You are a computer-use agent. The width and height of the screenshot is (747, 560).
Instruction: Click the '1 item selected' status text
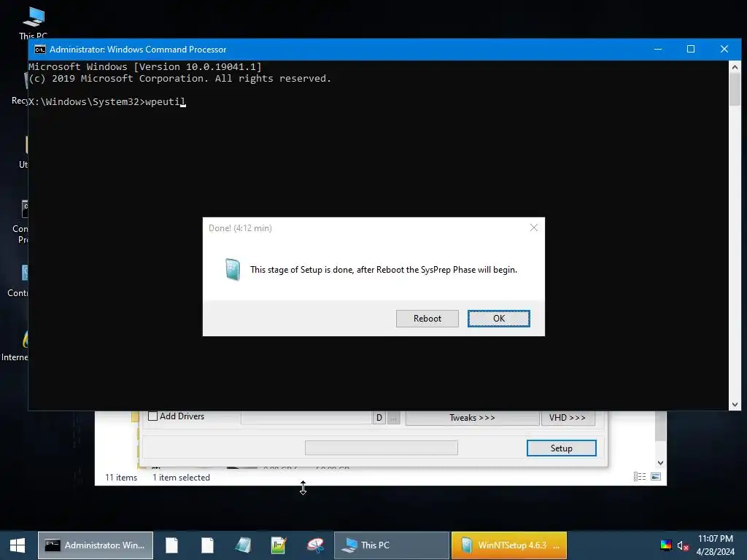181,477
